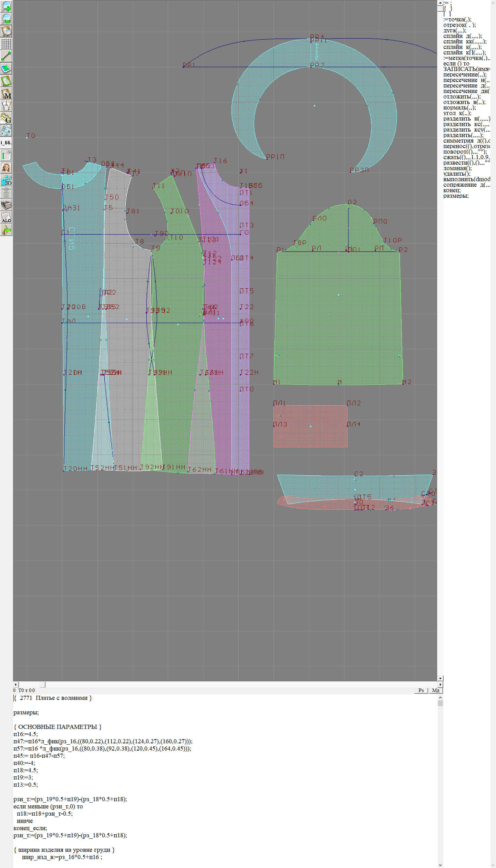Open the ALG algorithm document icon
The height and width of the screenshot is (868, 496).
point(6,217)
